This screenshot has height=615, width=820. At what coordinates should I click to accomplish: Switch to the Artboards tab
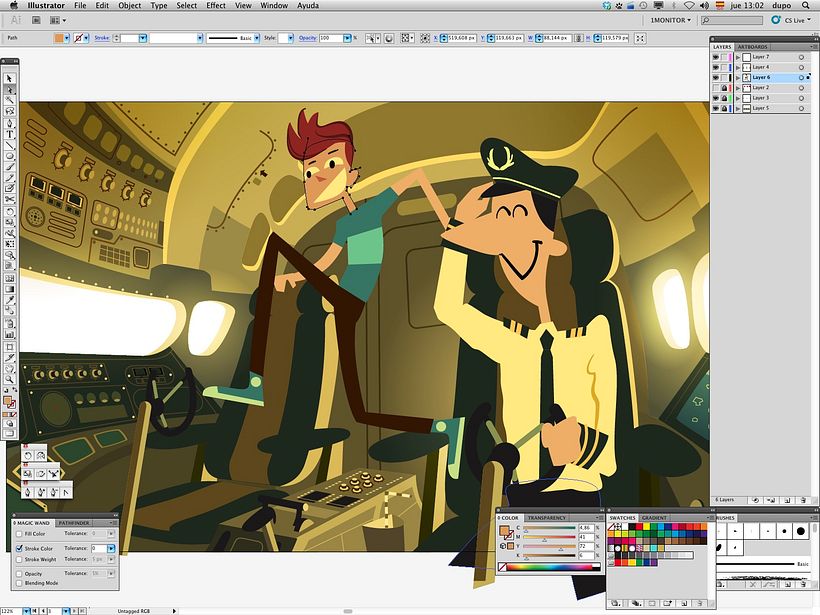[x=754, y=47]
